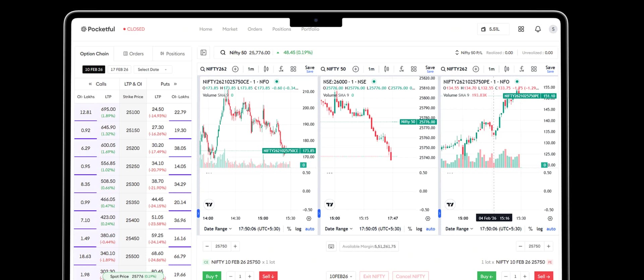Click strike price 25300 row
Viewport: 644px width, 280px height.
[x=132, y=184]
